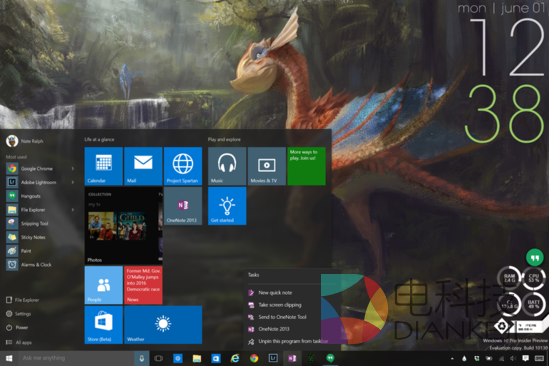Launch Chrome from the taskbar
The height and width of the screenshot is (366, 549).
tap(254, 358)
